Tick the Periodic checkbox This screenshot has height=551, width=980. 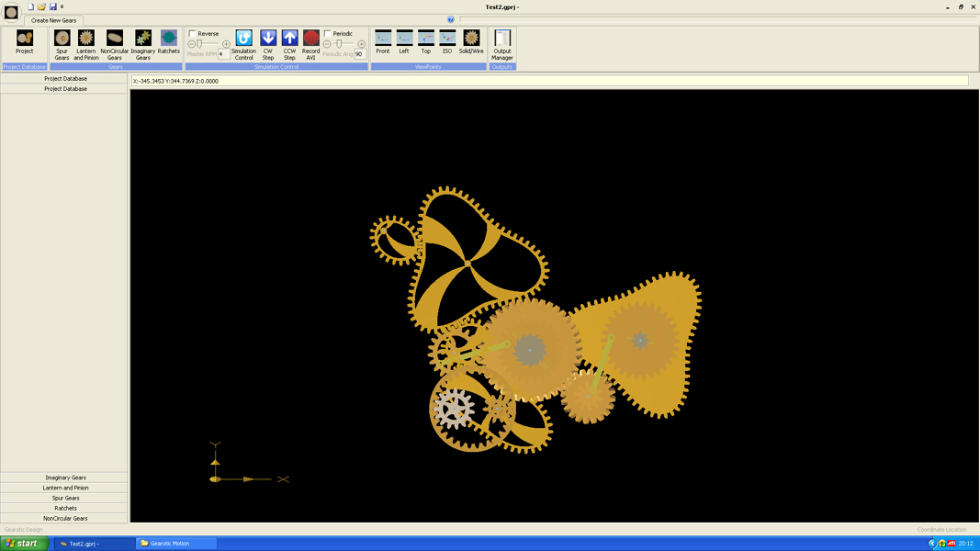point(328,34)
